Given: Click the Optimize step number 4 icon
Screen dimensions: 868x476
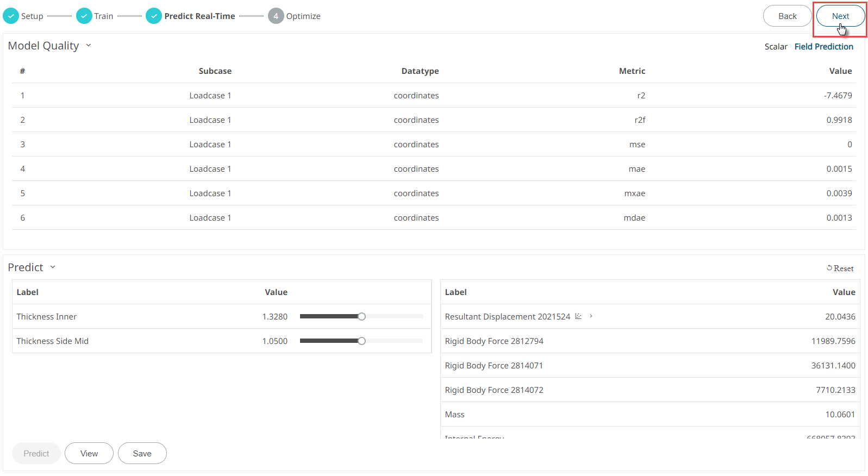Looking at the screenshot, I should 276,16.
